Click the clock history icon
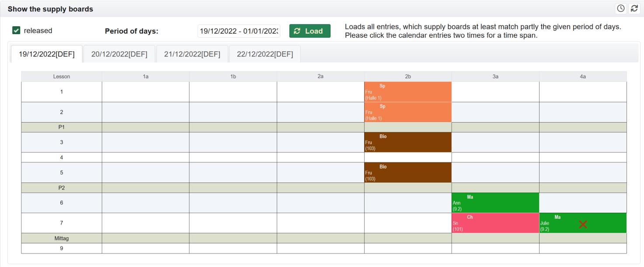The height and width of the screenshot is (267, 644). pos(621,8)
